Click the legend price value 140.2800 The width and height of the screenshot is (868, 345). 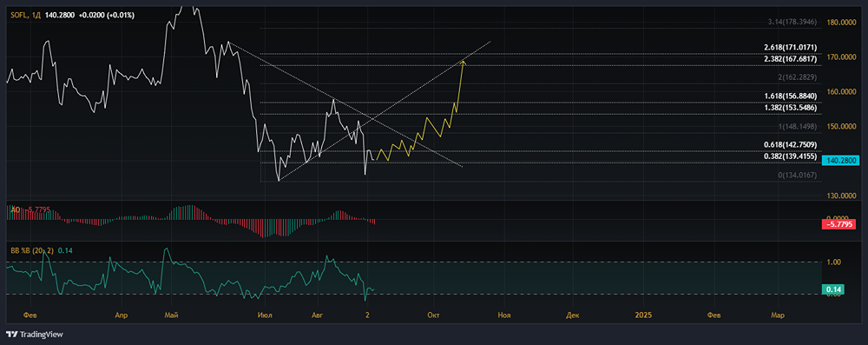click(x=60, y=15)
